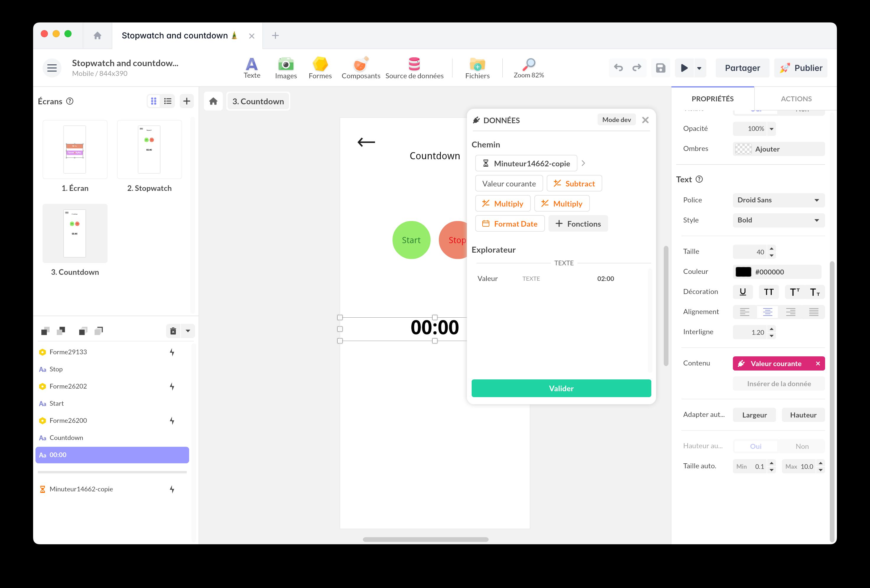Set text alignment to left
Viewport: 870px width, 588px height.
744,312
